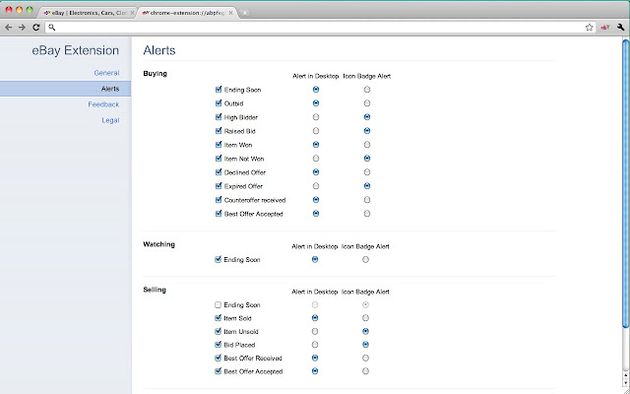
Task: Uncheck the Counteroffer received checkbox
Action: click(219, 200)
